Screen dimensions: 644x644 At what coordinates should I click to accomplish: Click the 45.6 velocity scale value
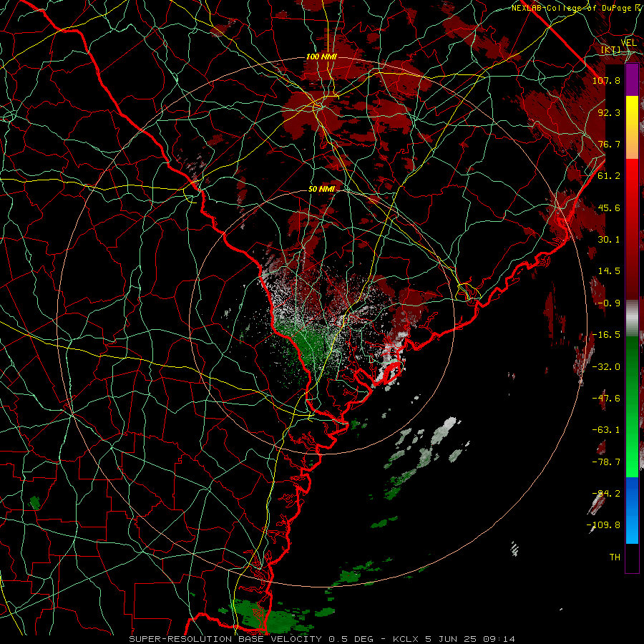[x=609, y=208]
